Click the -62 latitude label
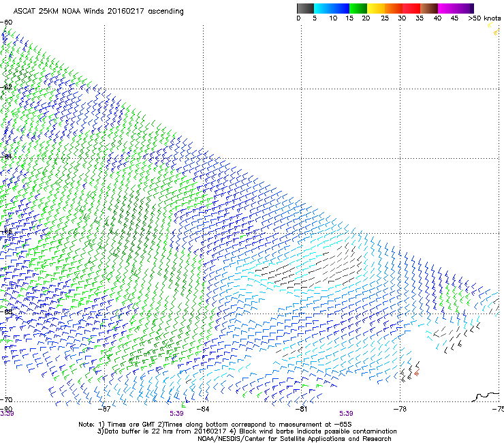Viewport: 504px width, 443px height. click(x=6, y=87)
